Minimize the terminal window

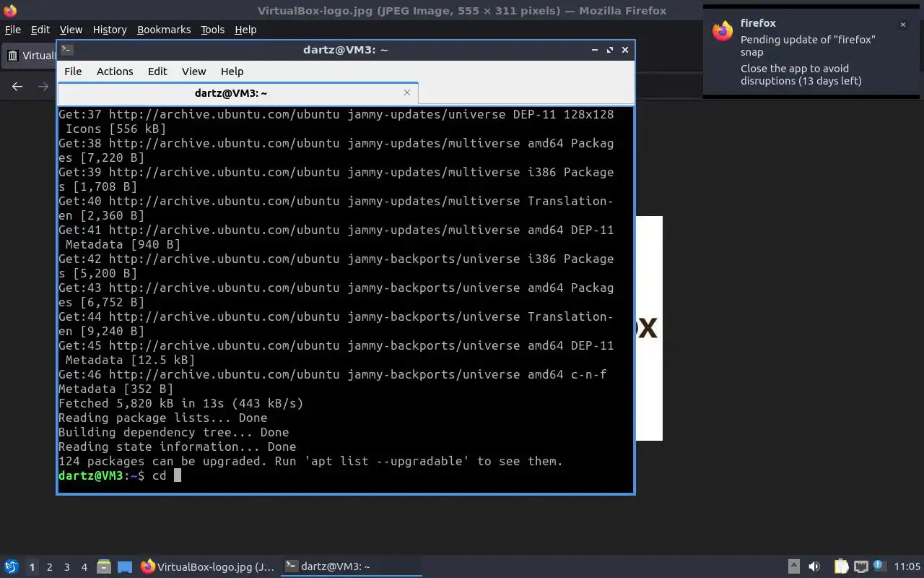[x=595, y=50]
